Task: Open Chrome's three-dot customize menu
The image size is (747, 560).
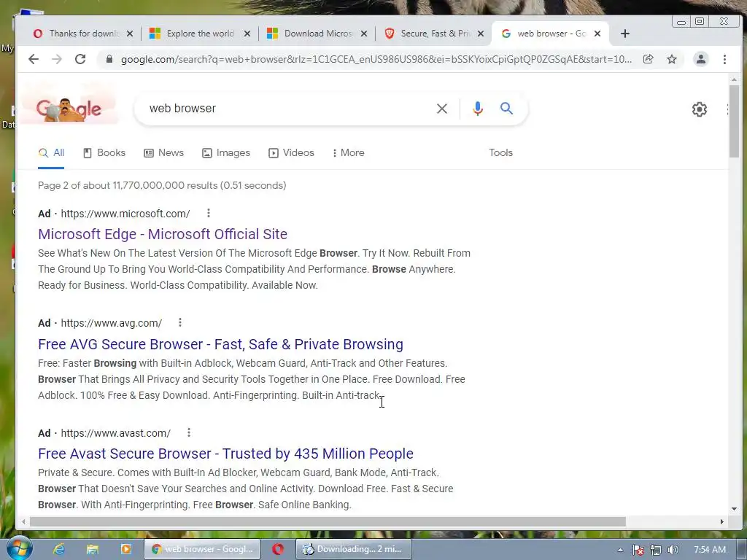Action: [x=724, y=59]
